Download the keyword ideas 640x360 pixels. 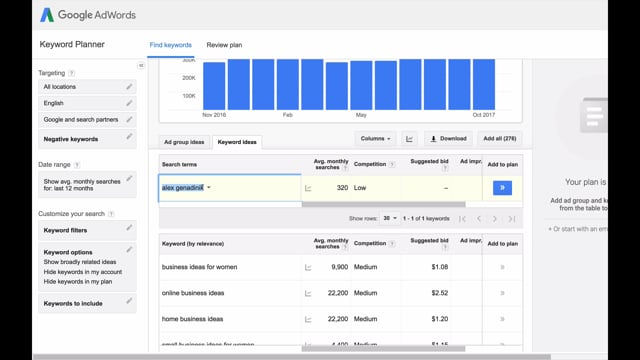[448, 139]
